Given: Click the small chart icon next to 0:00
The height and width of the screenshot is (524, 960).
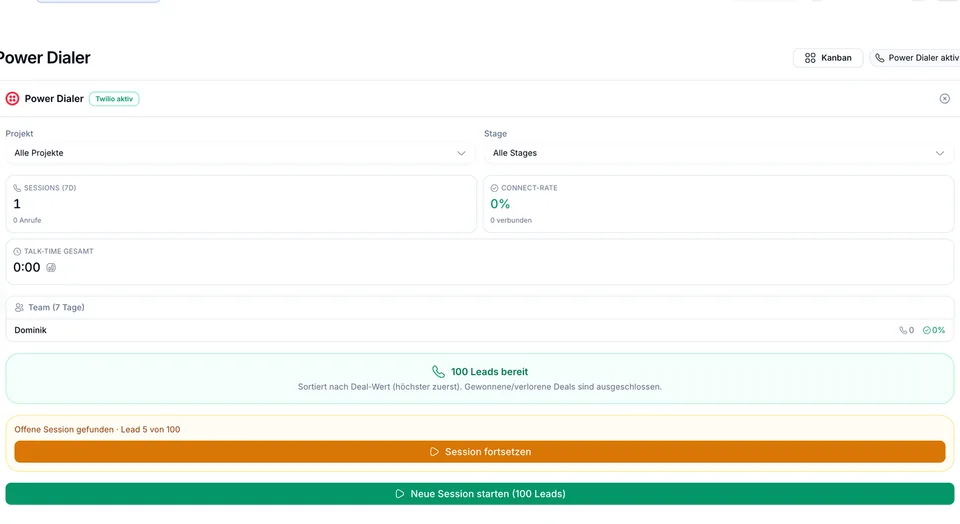Looking at the screenshot, I should pos(51,268).
